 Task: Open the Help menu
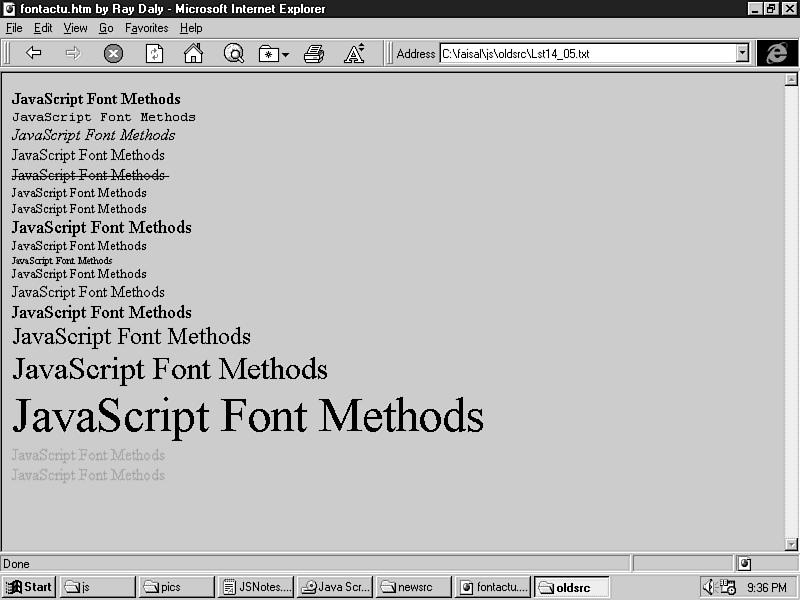click(x=191, y=28)
